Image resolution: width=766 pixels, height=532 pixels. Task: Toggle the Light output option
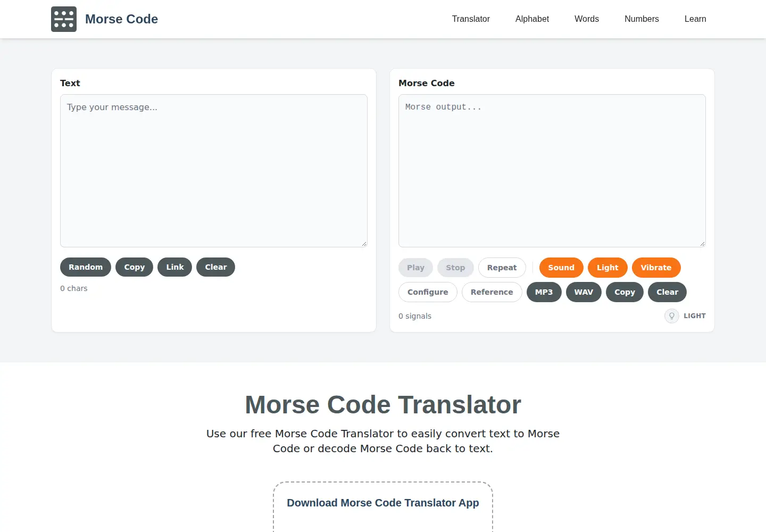(x=607, y=268)
